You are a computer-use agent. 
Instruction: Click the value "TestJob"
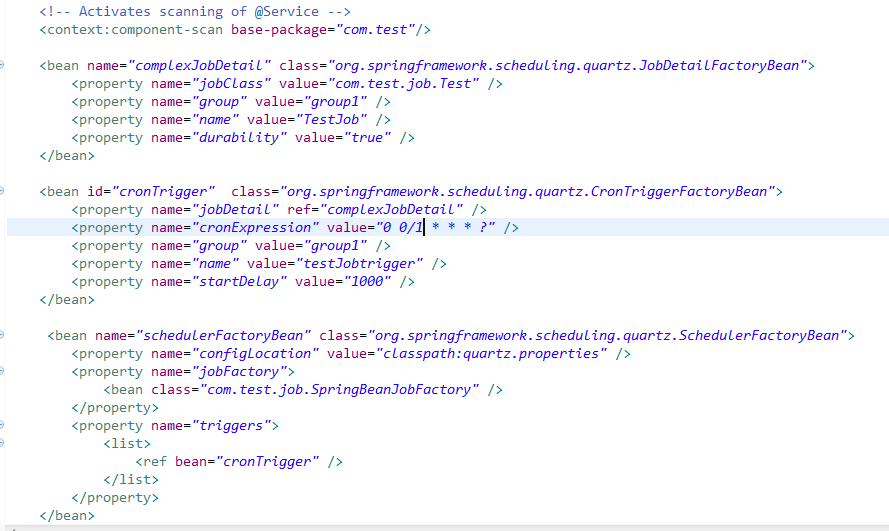[331, 120]
